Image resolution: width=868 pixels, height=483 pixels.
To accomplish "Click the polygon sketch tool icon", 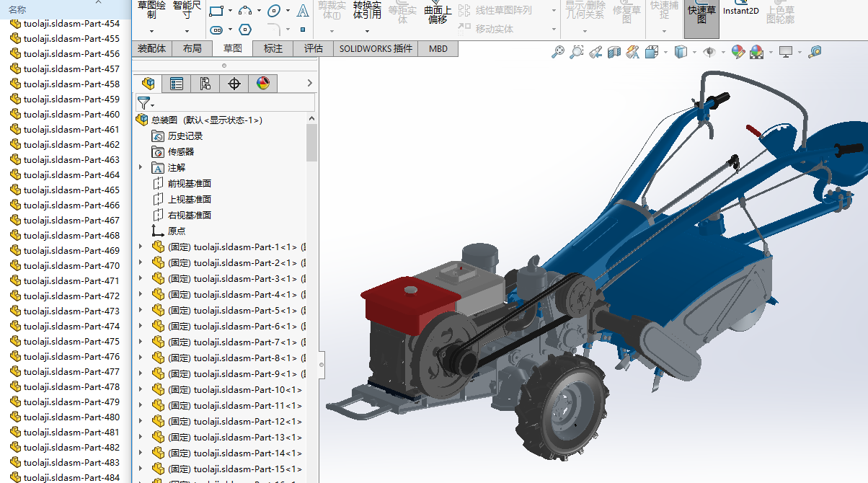I will (245, 30).
